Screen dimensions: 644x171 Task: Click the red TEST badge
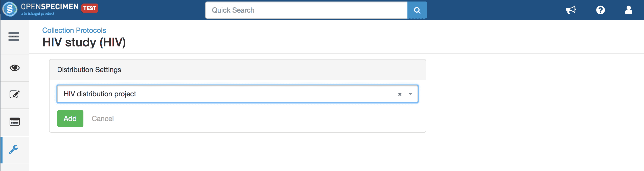click(90, 8)
